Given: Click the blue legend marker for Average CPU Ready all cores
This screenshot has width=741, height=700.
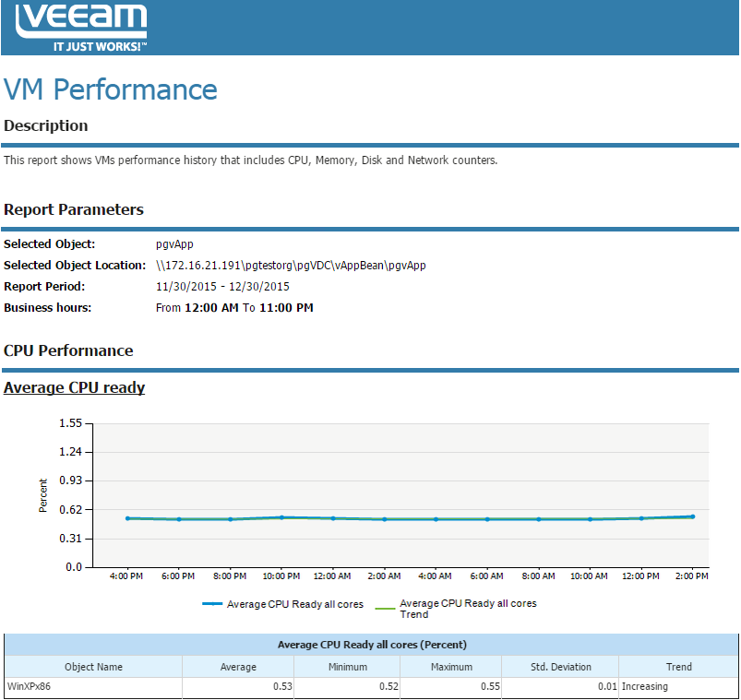Looking at the screenshot, I should [x=212, y=604].
